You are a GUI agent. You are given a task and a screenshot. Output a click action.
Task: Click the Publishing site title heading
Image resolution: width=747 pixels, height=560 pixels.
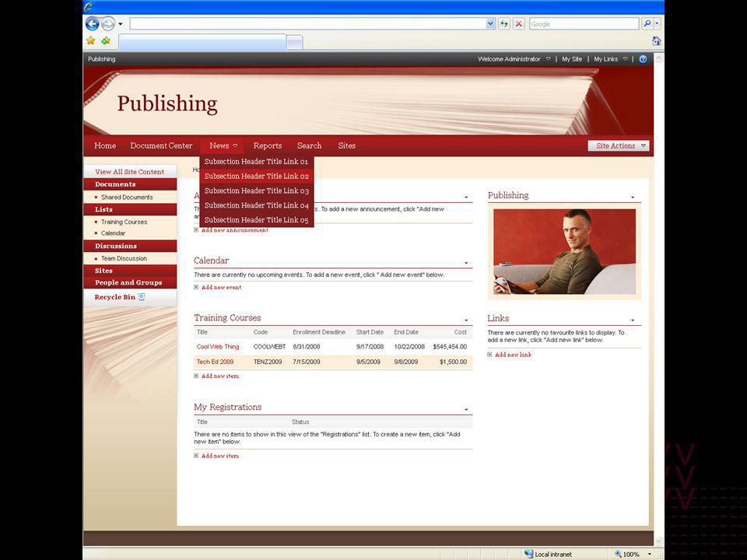[x=167, y=104]
